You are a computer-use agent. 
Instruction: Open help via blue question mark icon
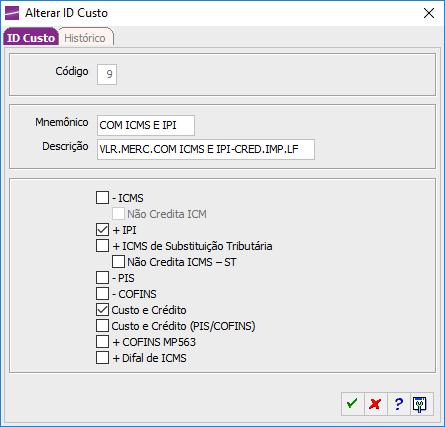click(398, 404)
